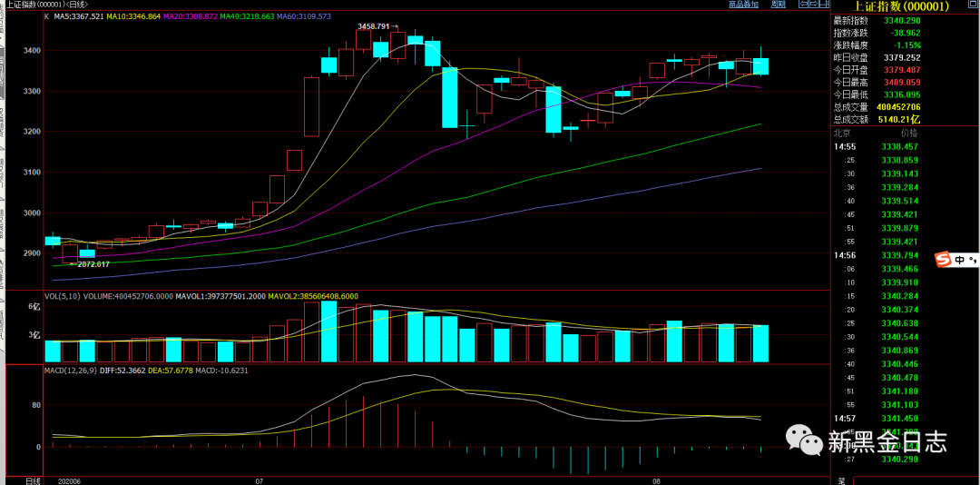Viewport: 980px width, 485px height.
Task: Open the 商品叠加 overlay link
Action: [744, 4]
